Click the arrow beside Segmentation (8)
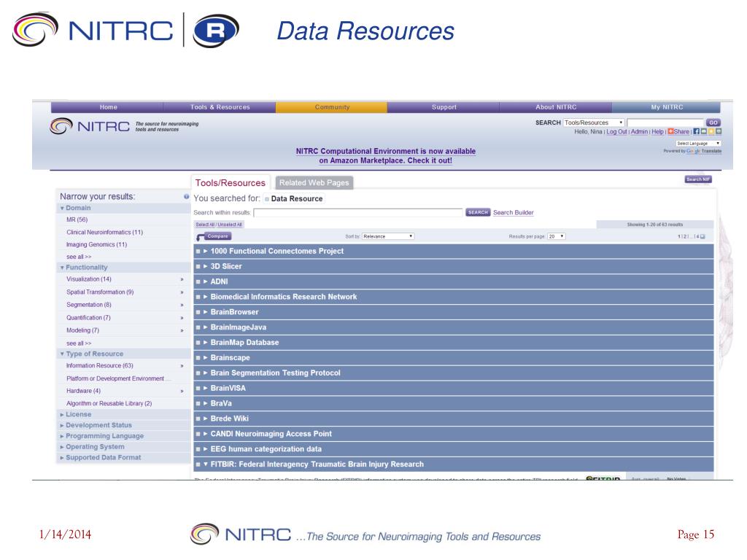 [x=182, y=305]
